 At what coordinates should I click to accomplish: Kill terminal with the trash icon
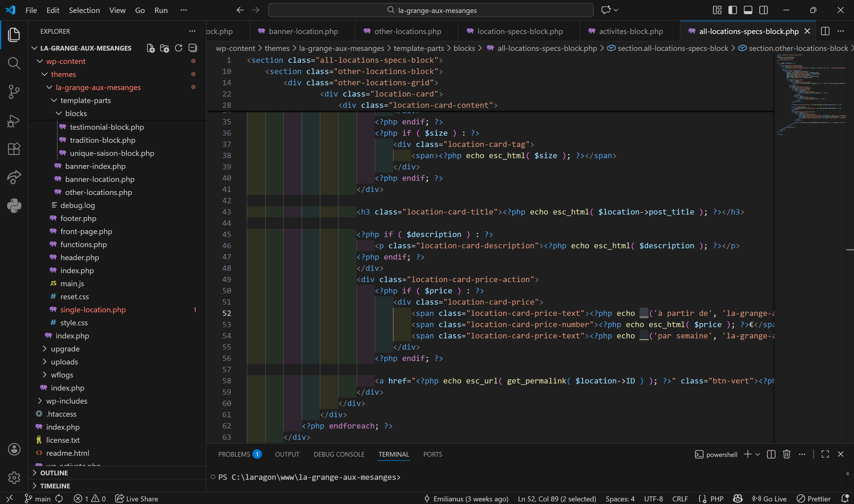(x=786, y=454)
